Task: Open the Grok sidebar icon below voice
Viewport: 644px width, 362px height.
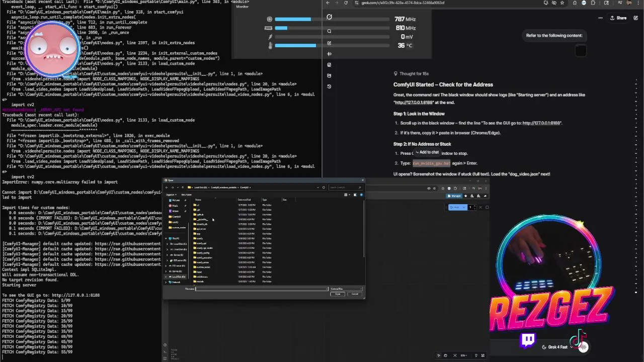Action: pos(329,65)
